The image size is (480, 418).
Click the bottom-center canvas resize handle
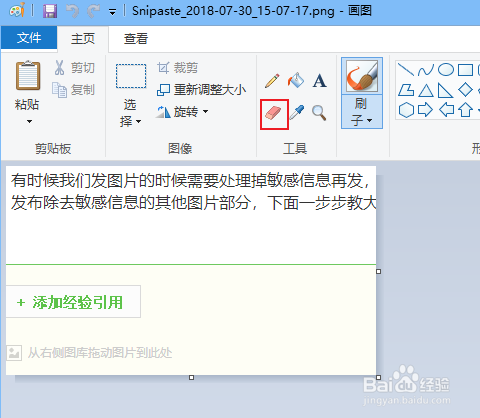191,377
